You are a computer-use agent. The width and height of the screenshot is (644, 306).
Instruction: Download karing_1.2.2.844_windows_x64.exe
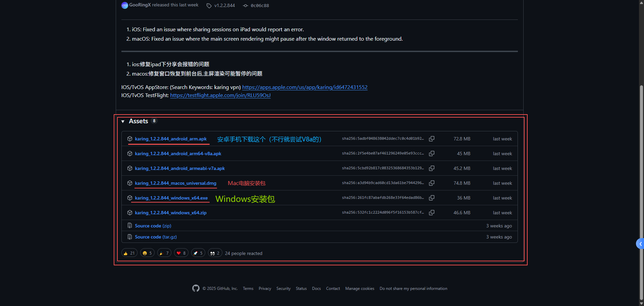tap(171, 198)
